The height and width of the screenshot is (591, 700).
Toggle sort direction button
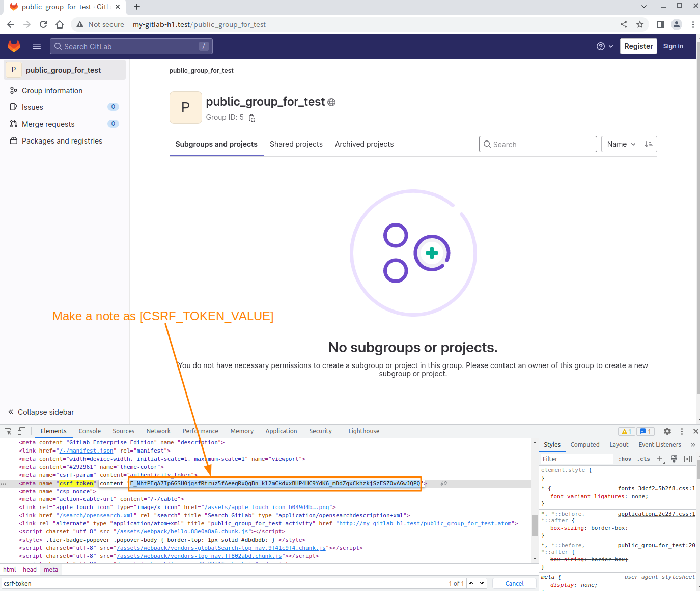[649, 144]
